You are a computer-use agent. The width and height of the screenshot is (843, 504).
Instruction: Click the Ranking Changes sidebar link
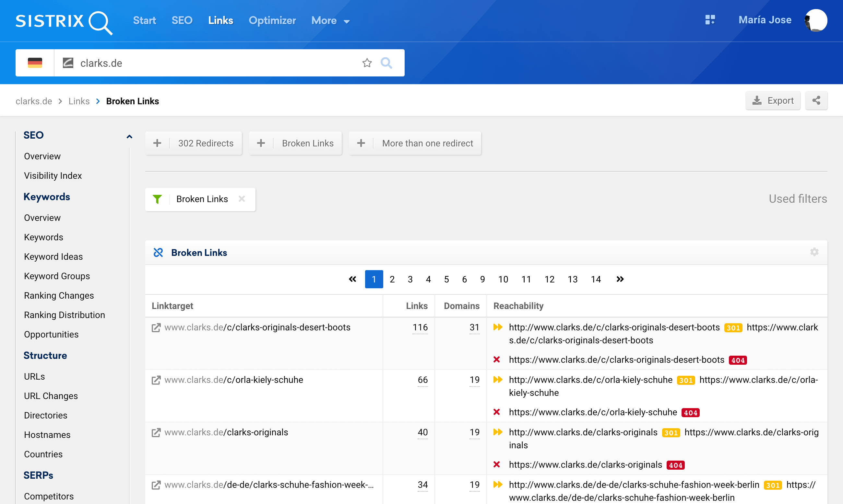58,295
